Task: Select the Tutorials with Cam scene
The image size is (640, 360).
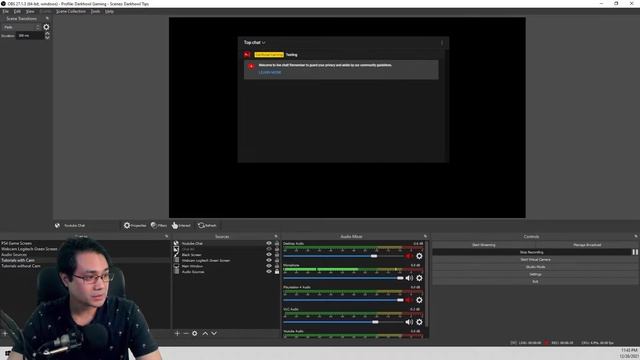Action: coord(18,260)
